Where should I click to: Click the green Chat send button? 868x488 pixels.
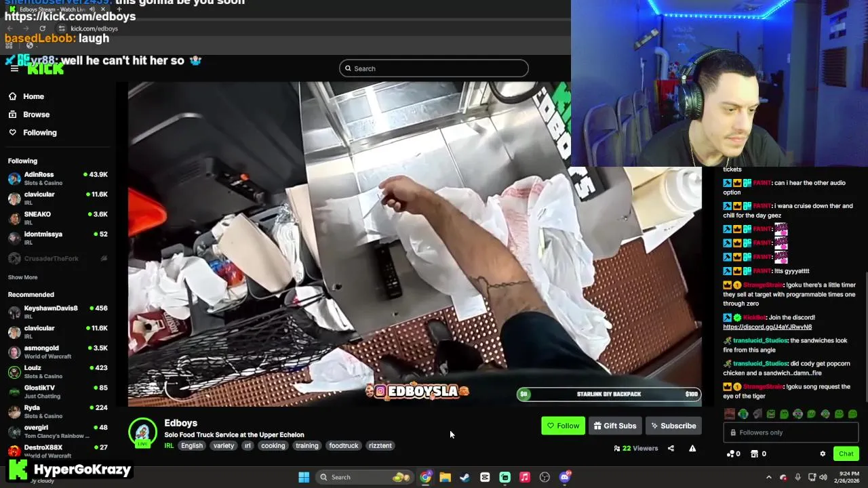[x=846, y=453]
